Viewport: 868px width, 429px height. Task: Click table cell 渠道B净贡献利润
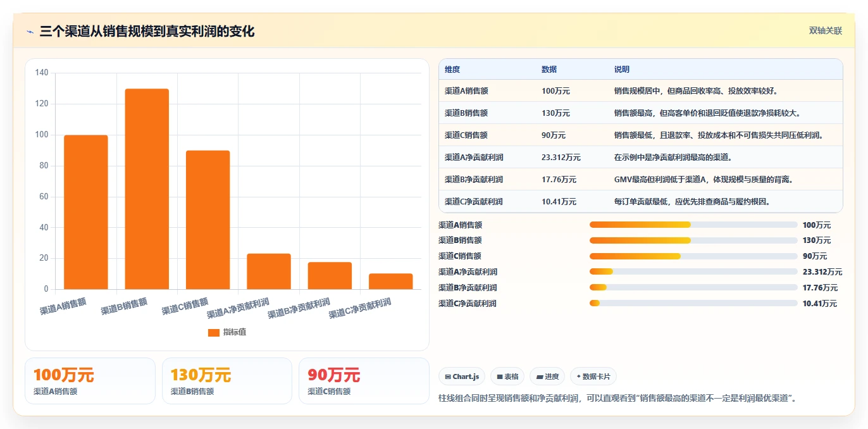point(474,180)
